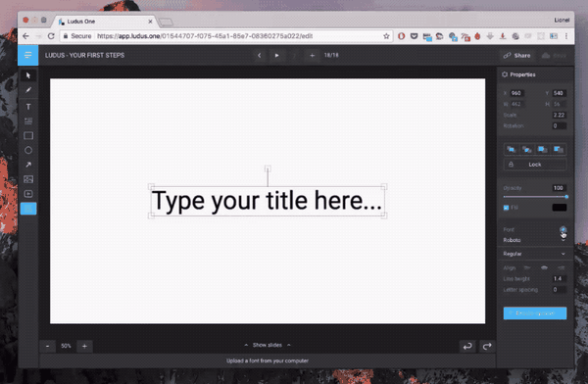Open the Roboto font family dropdown

[x=534, y=240]
